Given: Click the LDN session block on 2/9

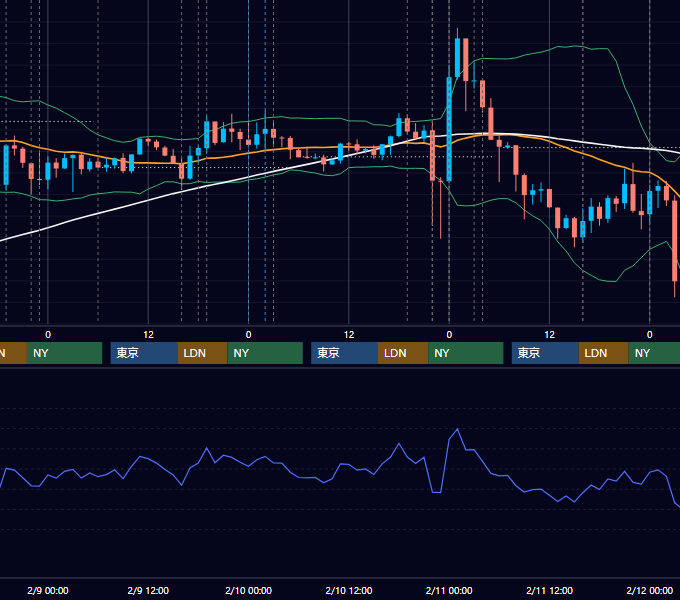Looking at the screenshot, I should coord(203,353).
